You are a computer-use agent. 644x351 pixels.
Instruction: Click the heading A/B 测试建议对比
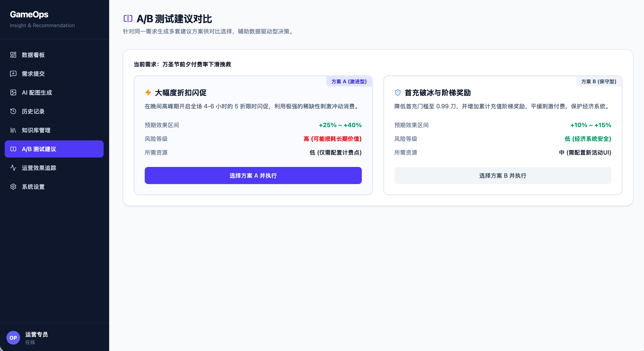(174, 19)
